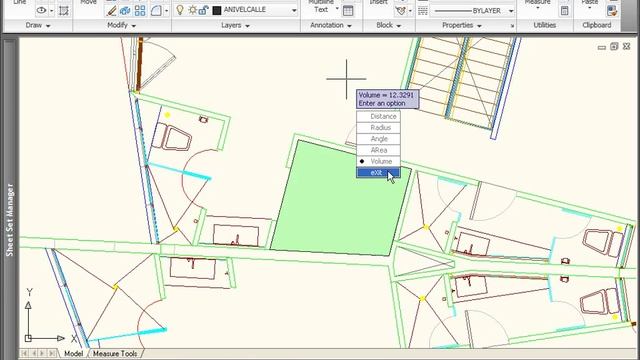Click the linetype icon in Properties panel
This screenshot has height=360, width=640.
coord(423,11)
